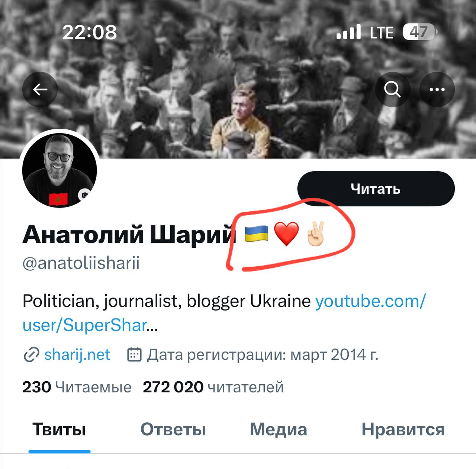Open profile search with magnifier icon
The image size is (476, 469).
392,90
